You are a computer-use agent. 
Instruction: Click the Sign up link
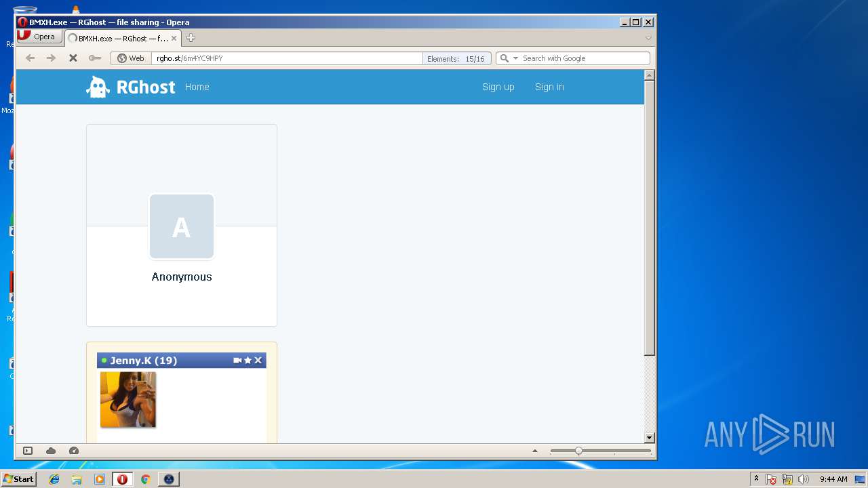[x=498, y=87]
